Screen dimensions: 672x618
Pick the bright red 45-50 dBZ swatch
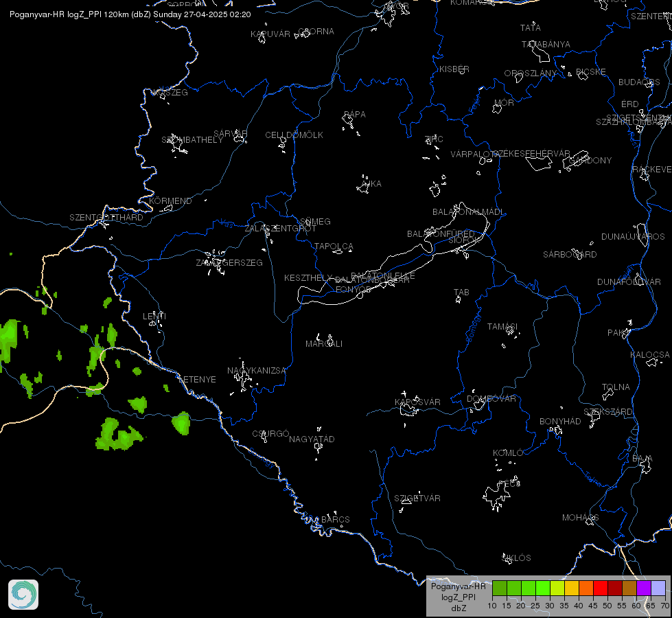[601, 588]
